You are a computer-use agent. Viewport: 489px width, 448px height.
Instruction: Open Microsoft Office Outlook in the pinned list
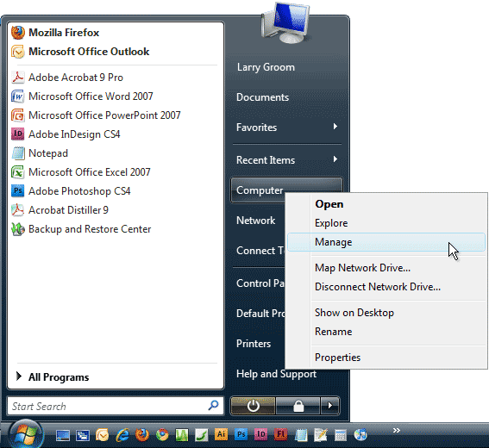pyautogui.click(x=80, y=52)
